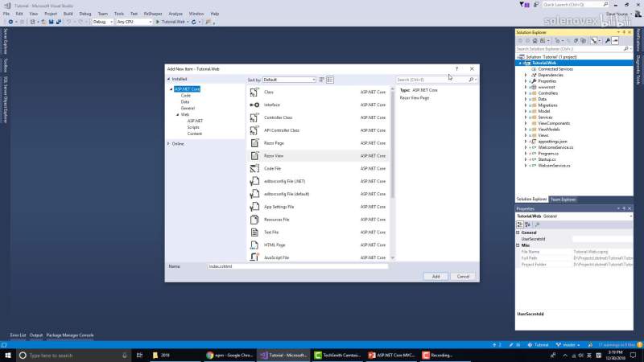This screenshot has height=362, width=644.
Task: Select the Controller Class template icon
Action: [254, 117]
